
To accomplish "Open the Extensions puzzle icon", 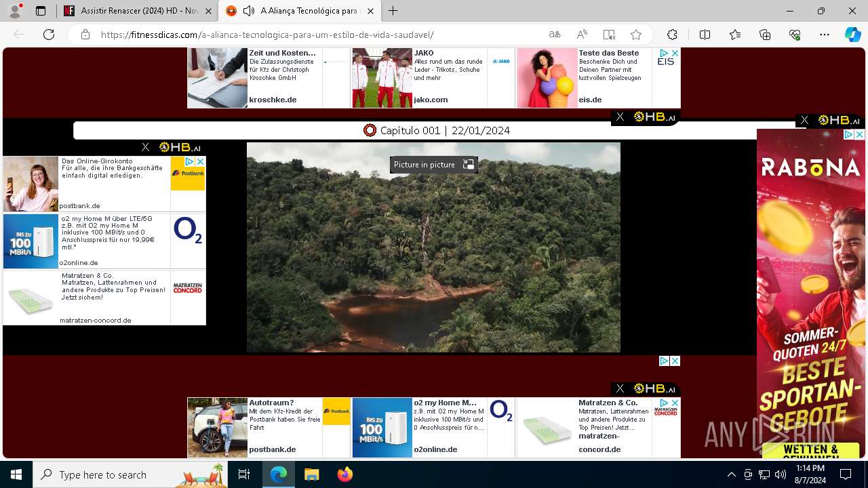I will pos(672,35).
